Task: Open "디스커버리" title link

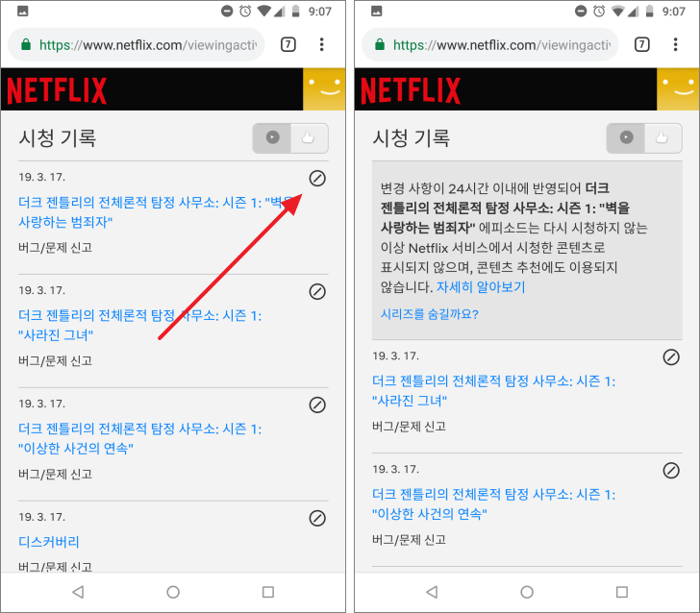Action: 49,542
